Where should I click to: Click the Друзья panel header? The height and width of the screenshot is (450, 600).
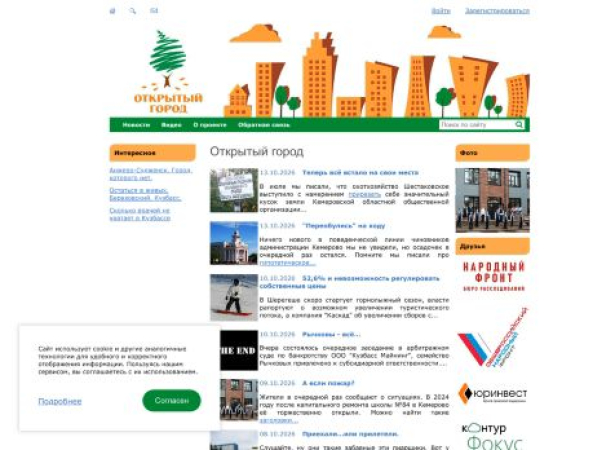coord(492,246)
